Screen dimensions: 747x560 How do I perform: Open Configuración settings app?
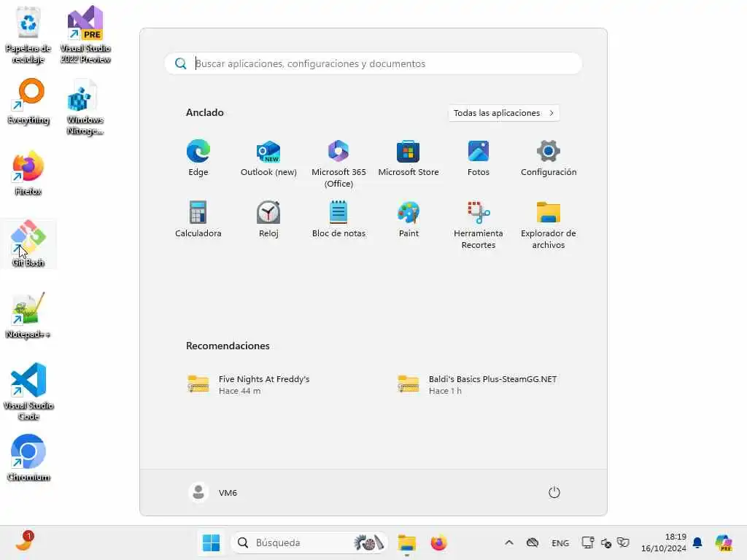(x=549, y=158)
